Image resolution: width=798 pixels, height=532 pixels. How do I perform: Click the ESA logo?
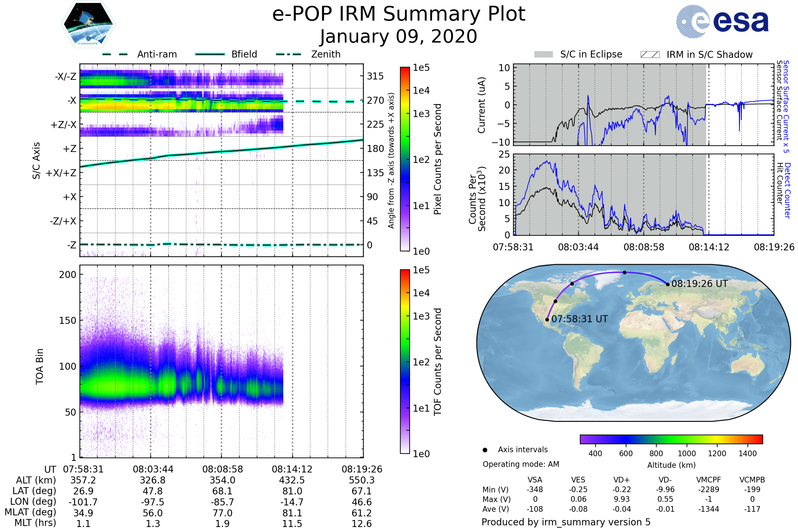tap(723, 21)
